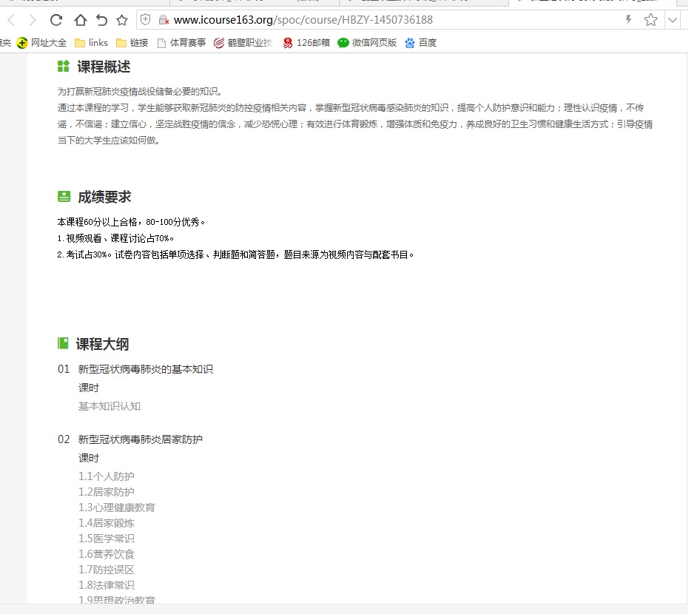Open the 网址大全 bookmark
Screen dimensions: 700x614
[42, 43]
